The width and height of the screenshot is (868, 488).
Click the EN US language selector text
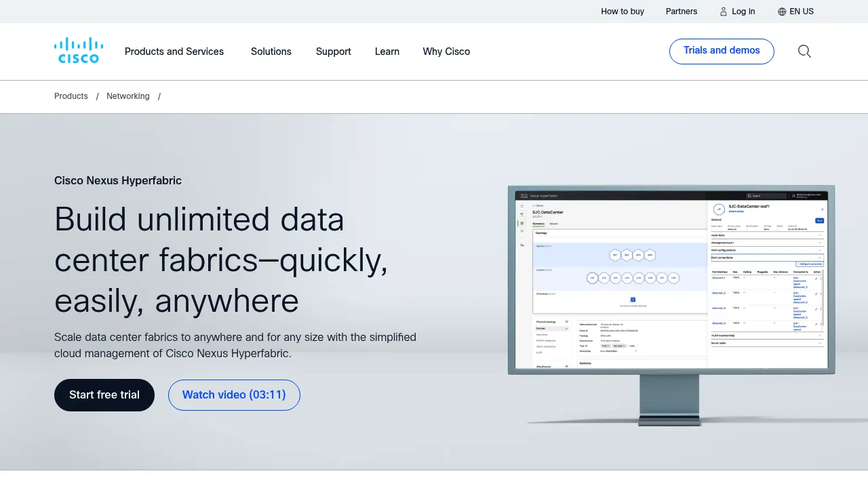802,12
